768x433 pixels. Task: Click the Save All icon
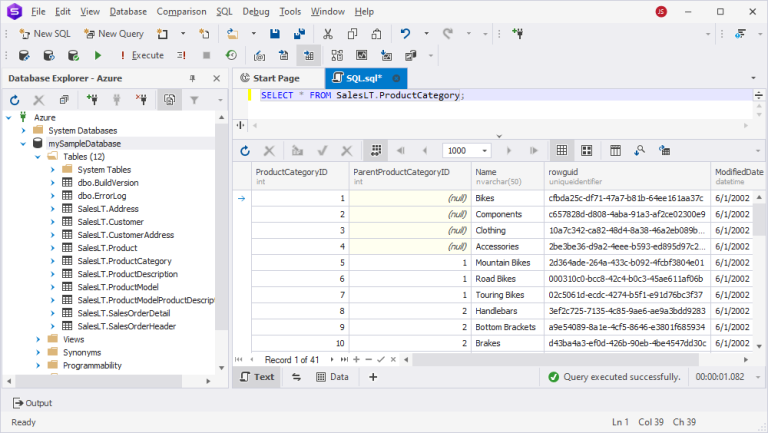click(x=299, y=34)
